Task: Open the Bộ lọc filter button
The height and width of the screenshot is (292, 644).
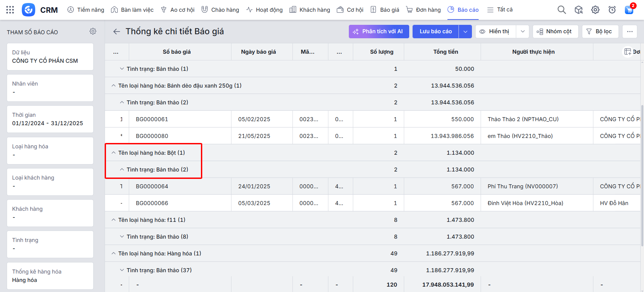Action: pyautogui.click(x=600, y=32)
